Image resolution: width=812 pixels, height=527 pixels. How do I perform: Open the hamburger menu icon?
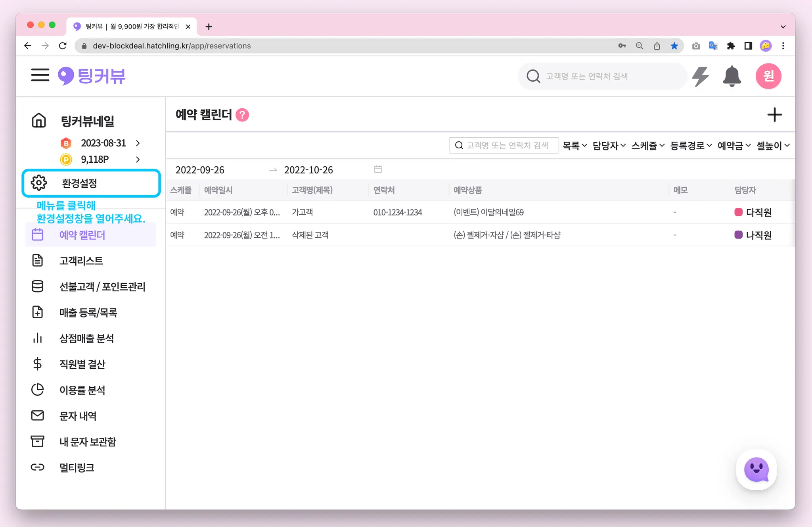pyautogui.click(x=40, y=75)
